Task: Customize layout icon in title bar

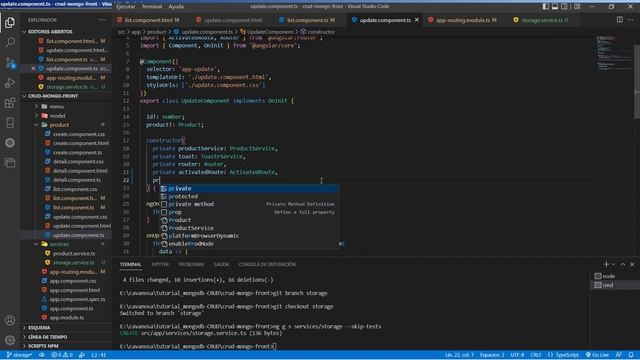Action: coord(577,7)
